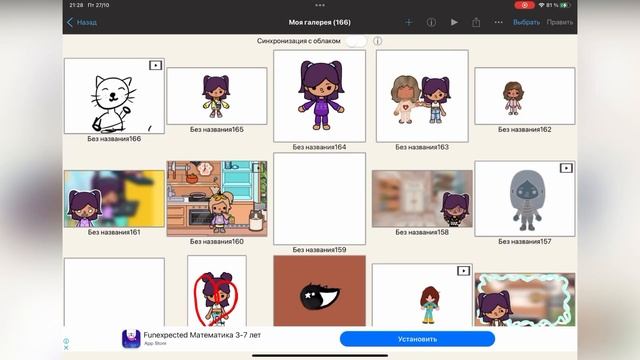Select the label Без названия160
This screenshot has height=360, width=640.
click(217, 242)
